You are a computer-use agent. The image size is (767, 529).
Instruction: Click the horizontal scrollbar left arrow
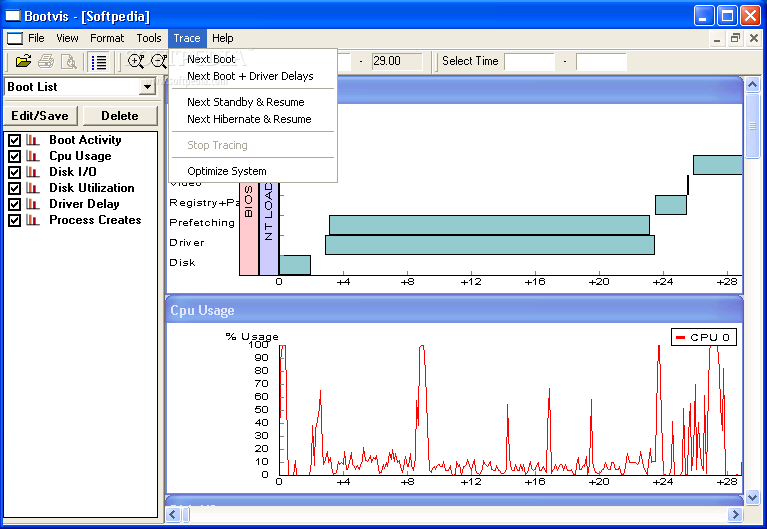coord(173,514)
